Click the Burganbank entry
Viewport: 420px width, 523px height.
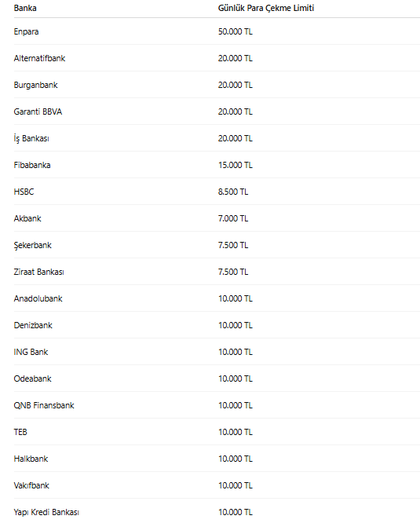(x=35, y=85)
